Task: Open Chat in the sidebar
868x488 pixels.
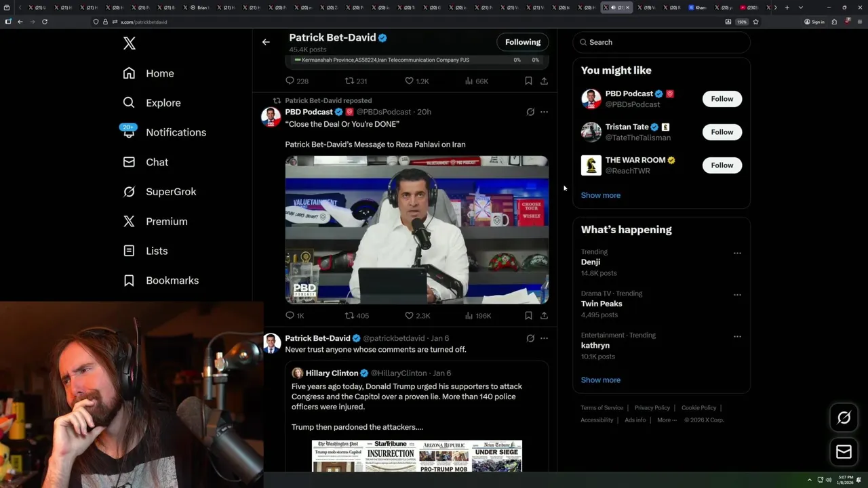Action: [x=145, y=162]
